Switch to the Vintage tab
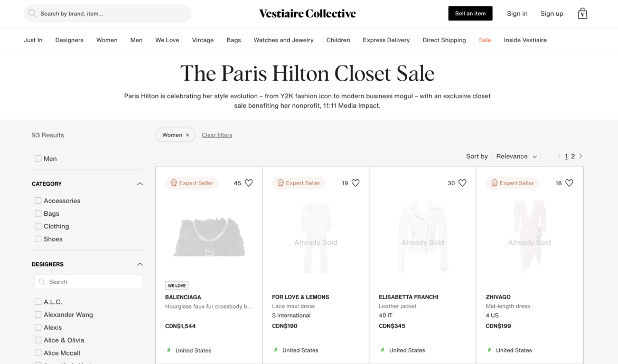The image size is (618, 364). click(203, 40)
